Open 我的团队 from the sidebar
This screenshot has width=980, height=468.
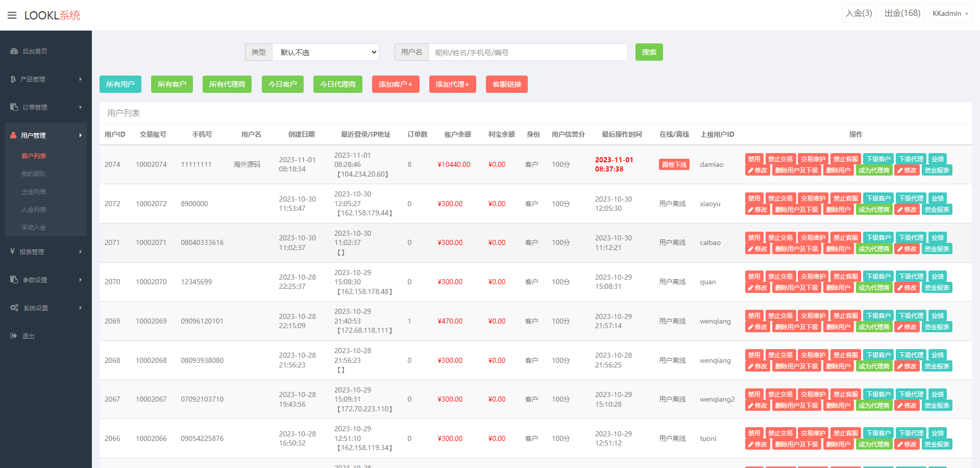click(x=34, y=174)
